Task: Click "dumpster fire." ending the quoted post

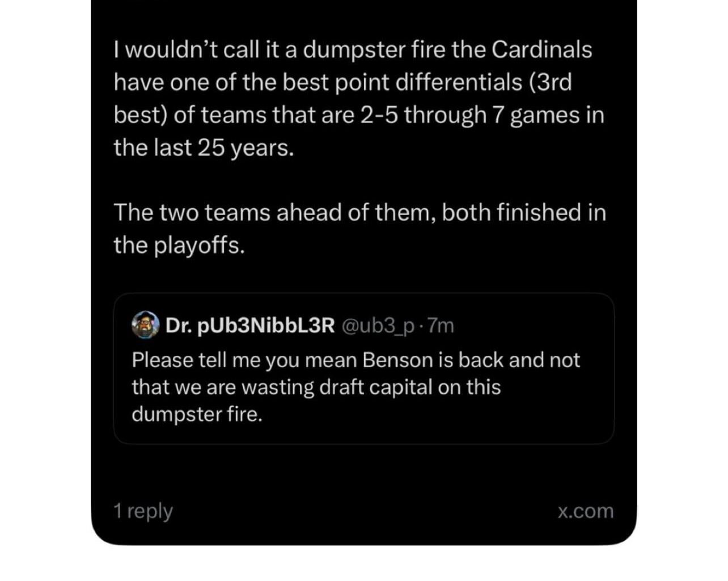Action: point(197,414)
